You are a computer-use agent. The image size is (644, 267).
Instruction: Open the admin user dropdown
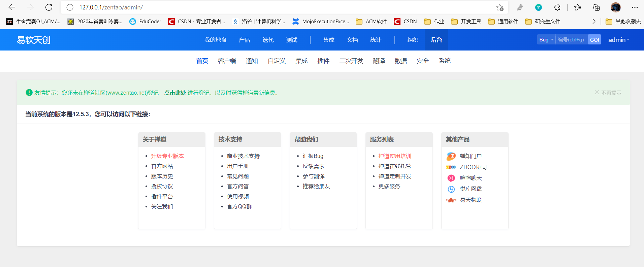(619, 40)
